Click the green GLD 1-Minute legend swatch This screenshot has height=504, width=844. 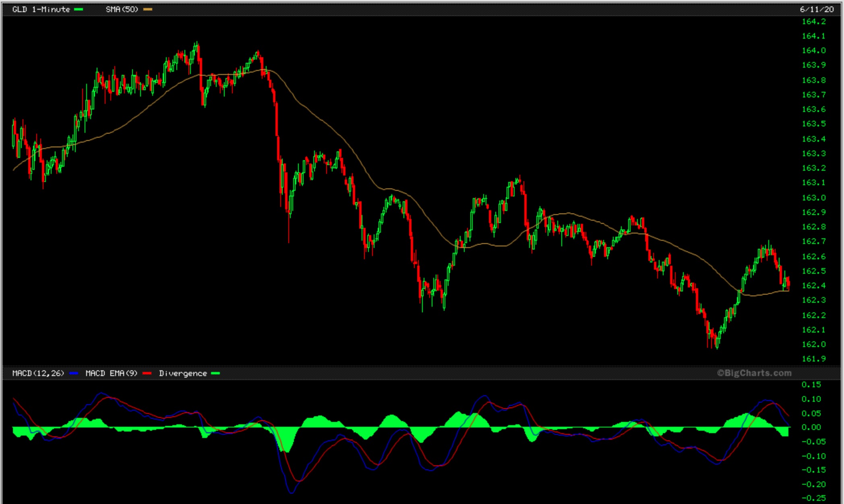pyautogui.click(x=79, y=9)
